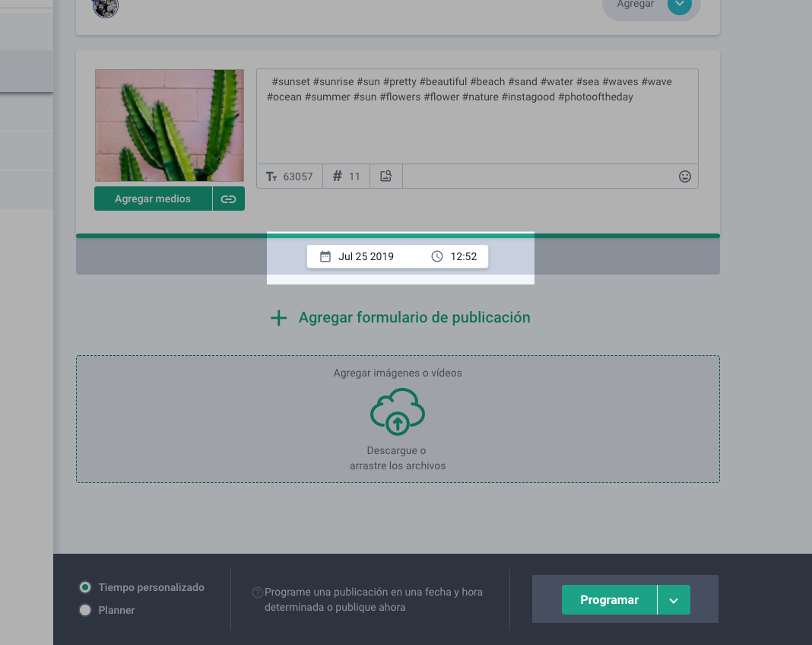Click the calendar icon next to Jul 25 2019
Image resolution: width=812 pixels, height=645 pixels.
click(x=325, y=257)
